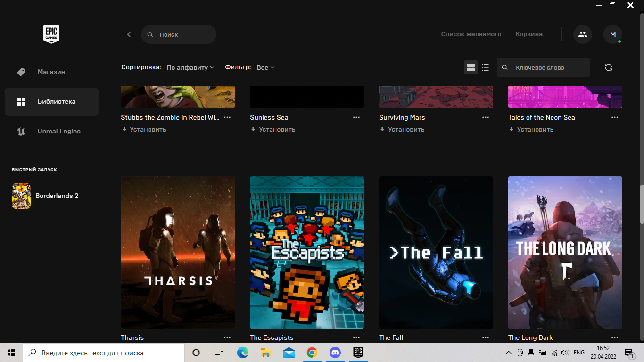Click The Escapists cover art

[307, 252]
